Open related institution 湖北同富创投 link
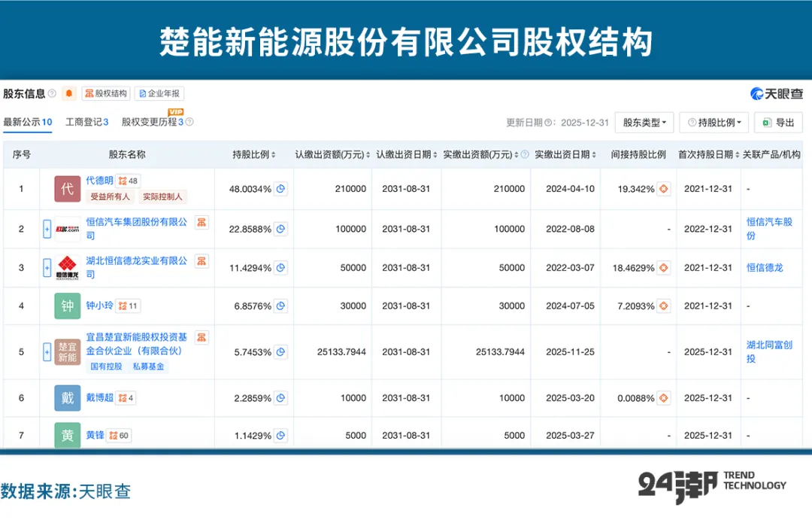Image resolution: width=812 pixels, height=523 pixels. 770,352
